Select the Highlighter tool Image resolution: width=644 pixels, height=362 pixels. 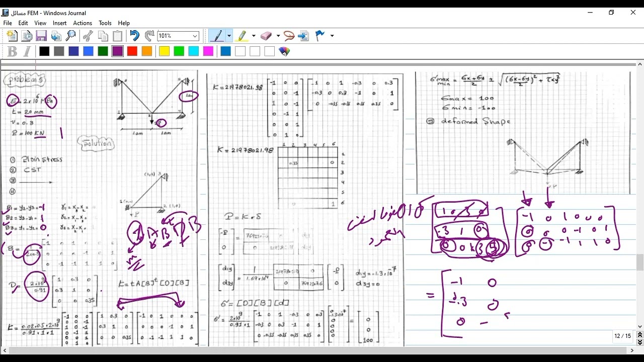pos(243,36)
